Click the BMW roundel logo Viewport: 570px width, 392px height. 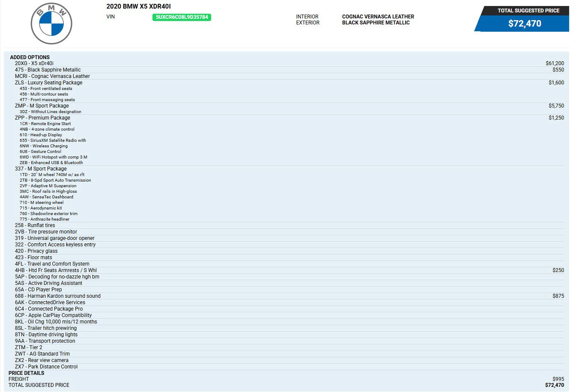tap(51, 24)
